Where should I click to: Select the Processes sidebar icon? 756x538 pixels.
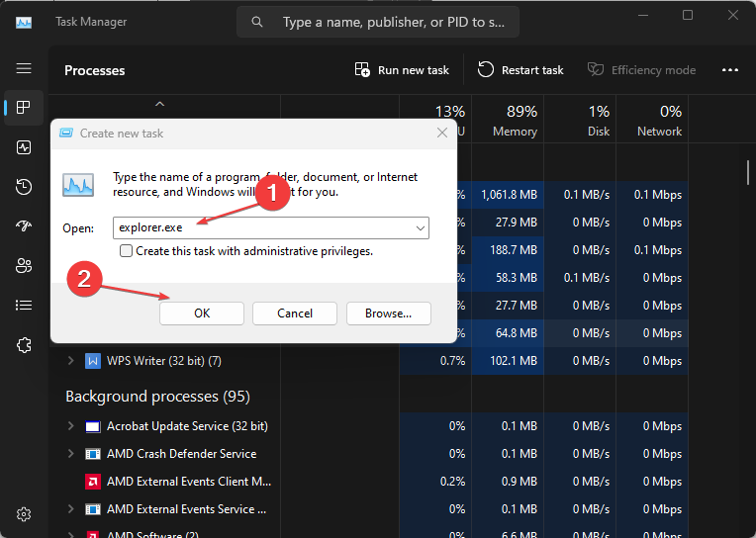pyautogui.click(x=24, y=107)
